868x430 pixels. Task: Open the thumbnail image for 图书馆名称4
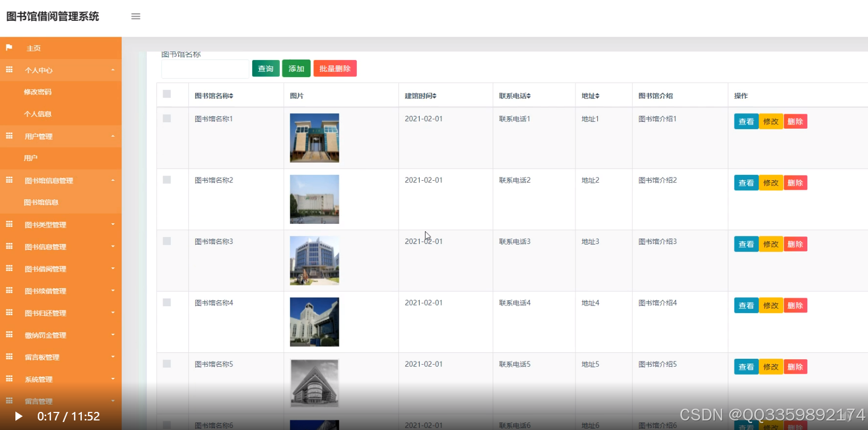[314, 322]
